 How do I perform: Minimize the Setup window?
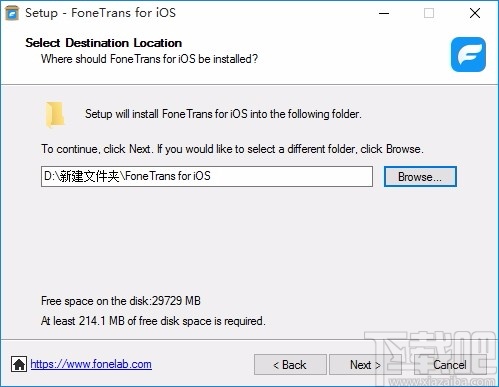[x=384, y=13]
